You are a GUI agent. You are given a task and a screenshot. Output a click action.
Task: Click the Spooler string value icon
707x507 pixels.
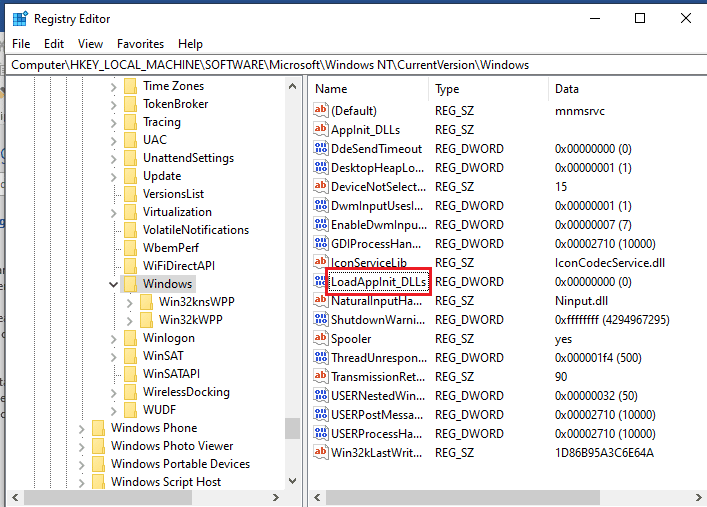pyautogui.click(x=321, y=338)
